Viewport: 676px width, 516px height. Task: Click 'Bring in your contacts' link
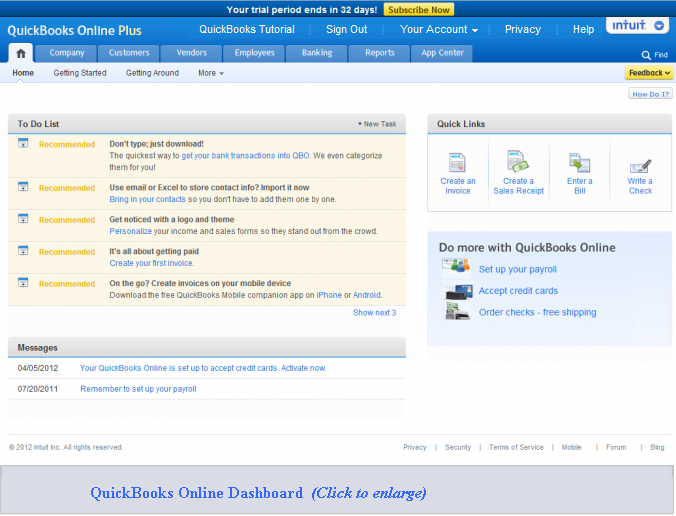point(147,199)
